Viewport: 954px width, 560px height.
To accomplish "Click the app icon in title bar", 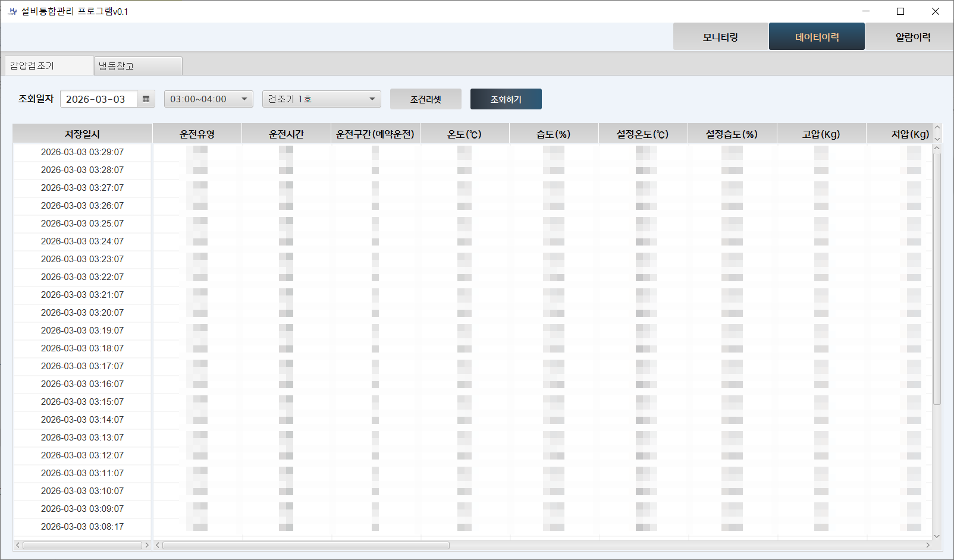I will [x=12, y=11].
